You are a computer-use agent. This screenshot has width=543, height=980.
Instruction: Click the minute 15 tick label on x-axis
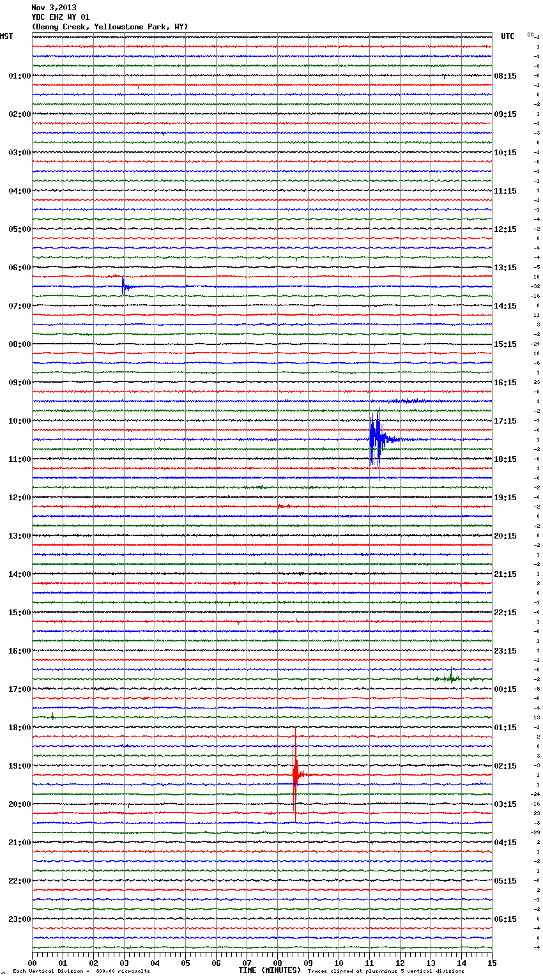(x=491, y=963)
